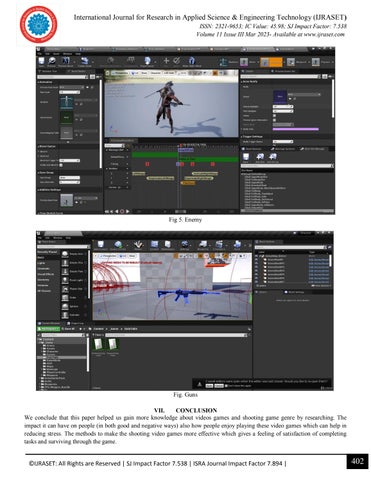Click the Cinematics clapperboard toolbar icon
Image resolution: width=371 pixels, height=480 pixels.
pyautogui.click(x=219, y=245)
